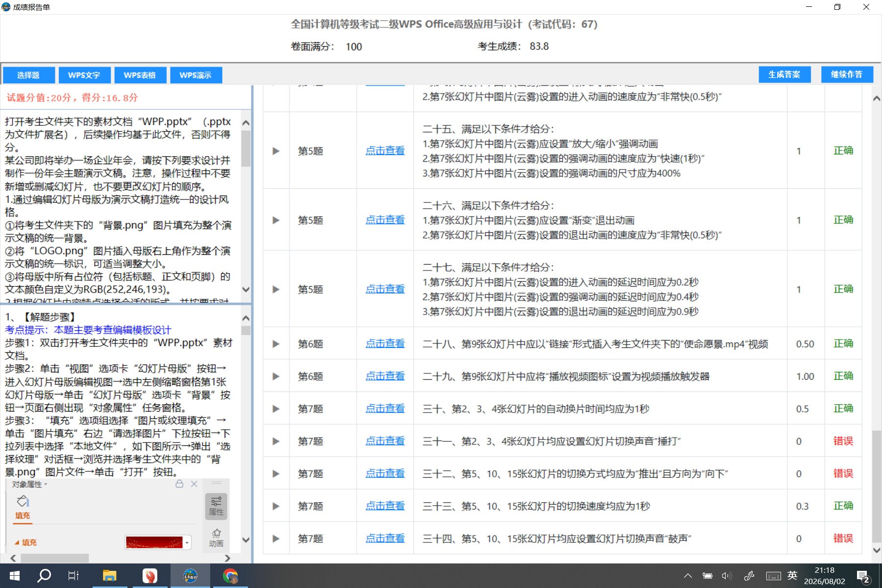This screenshot has height=588, width=882.
Task: Click the 生成答案 button
Action: 784,74
